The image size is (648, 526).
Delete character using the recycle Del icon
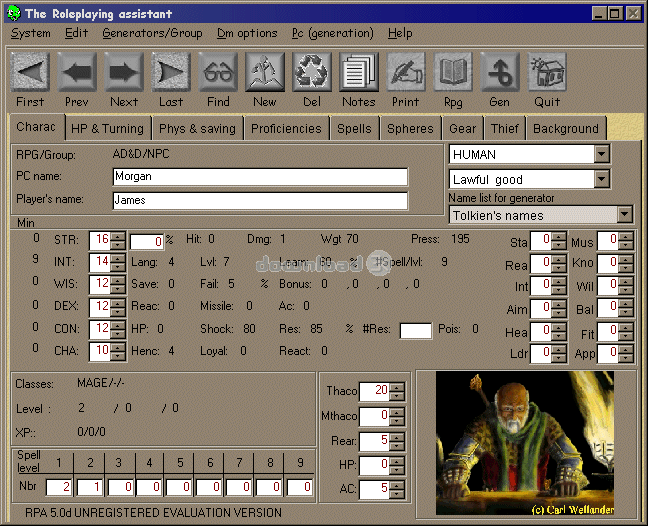tap(312, 72)
